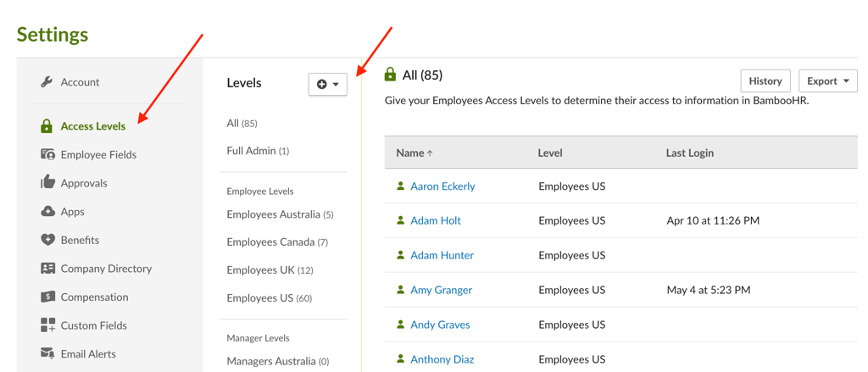Screen dimensions: 868x372
Task: Click the person icon beside Anthony Diaz
Action: point(401,359)
